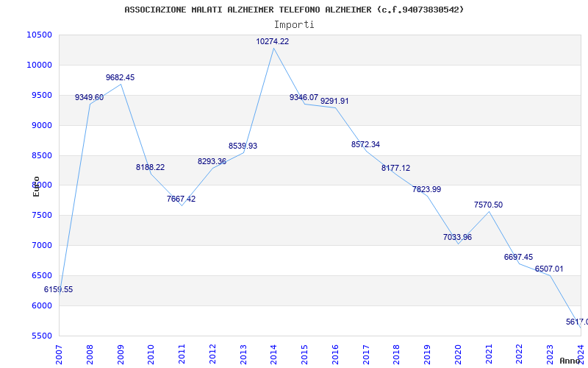Select y-axis tick 10000
This screenshot has width=588, height=368.
(40, 65)
